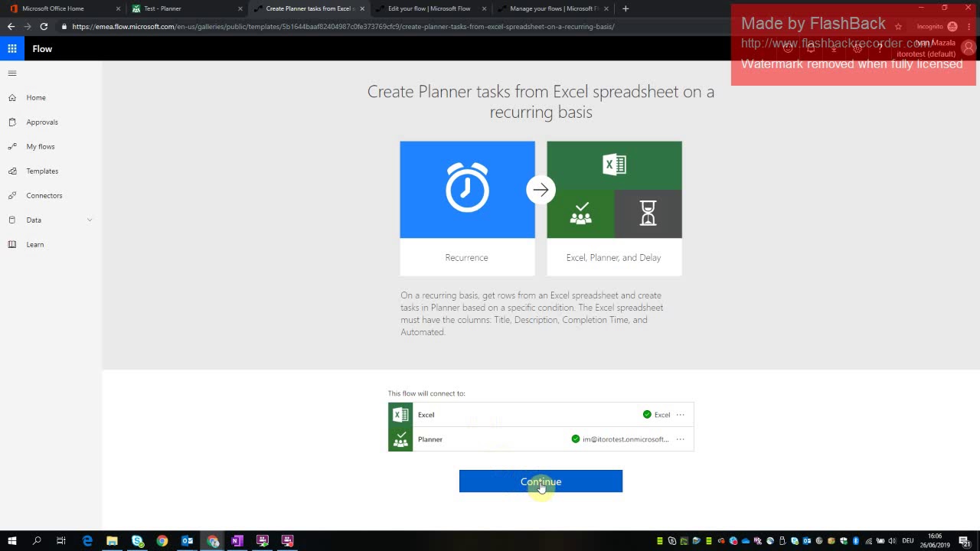Open the Action Center notifications icon

point(965,541)
